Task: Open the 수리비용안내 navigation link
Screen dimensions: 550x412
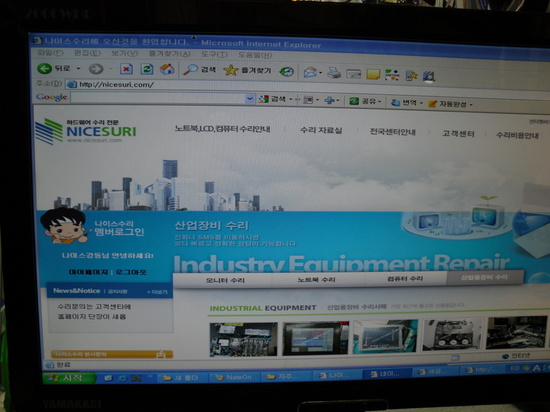Action: tap(517, 135)
